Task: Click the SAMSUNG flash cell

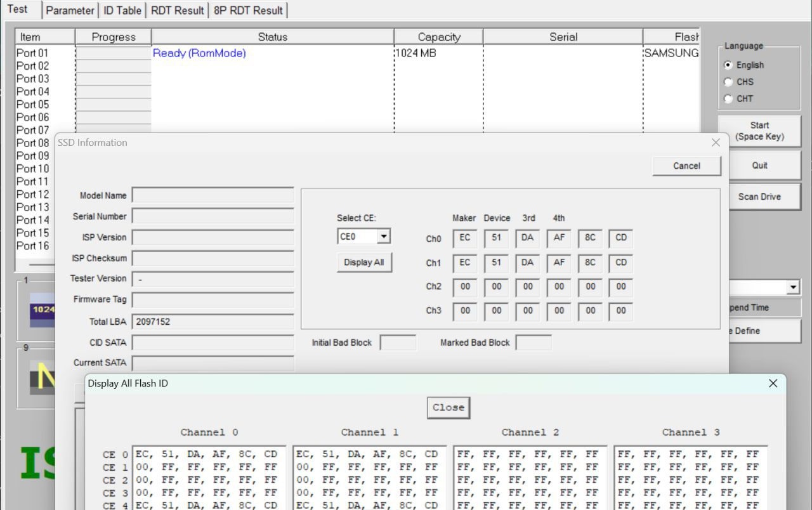Action: [671, 53]
